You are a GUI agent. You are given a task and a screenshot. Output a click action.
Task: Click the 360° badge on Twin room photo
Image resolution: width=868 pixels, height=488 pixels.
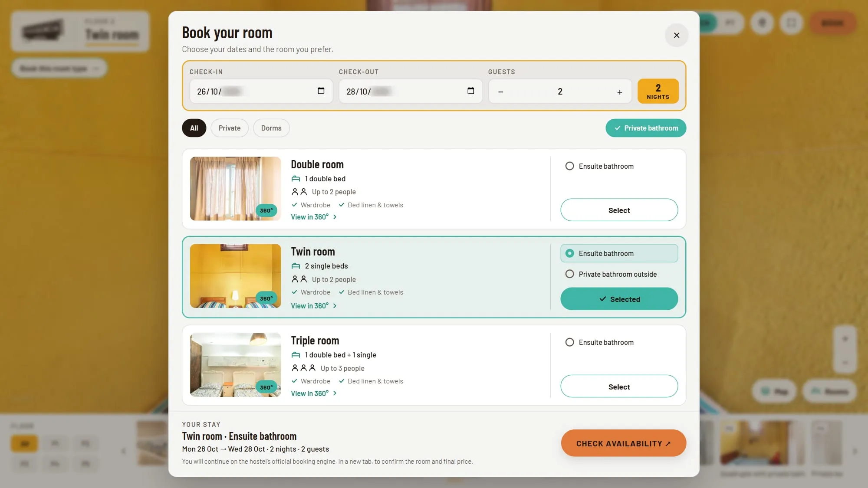pyautogui.click(x=266, y=298)
